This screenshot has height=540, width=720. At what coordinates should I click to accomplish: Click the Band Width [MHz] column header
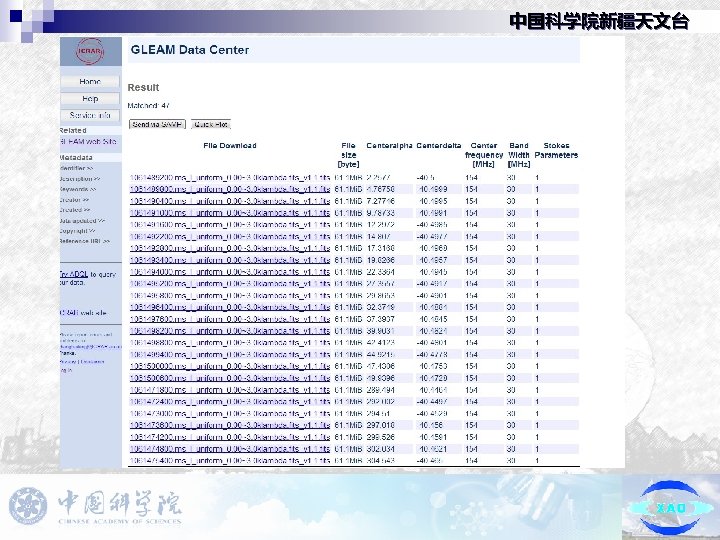[519, 155]
